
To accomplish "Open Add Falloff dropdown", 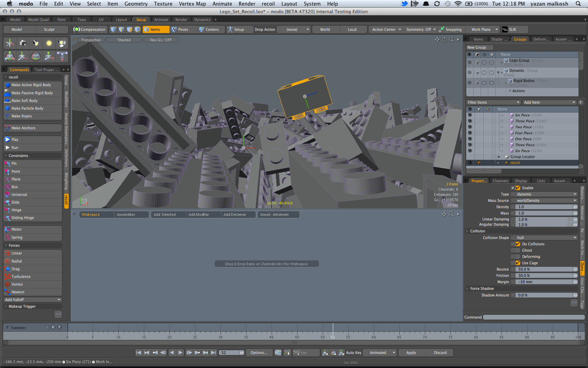I will point(33,300).
